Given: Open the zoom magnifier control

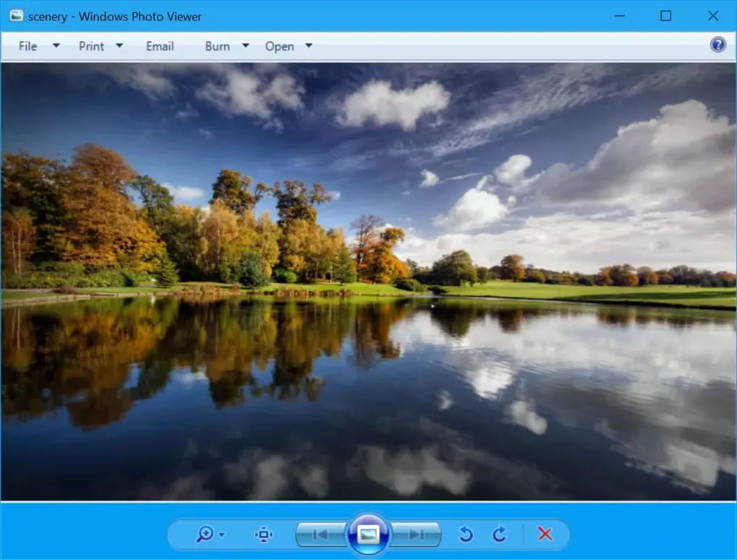Looking at the screenshot, I should coord(204,534).
